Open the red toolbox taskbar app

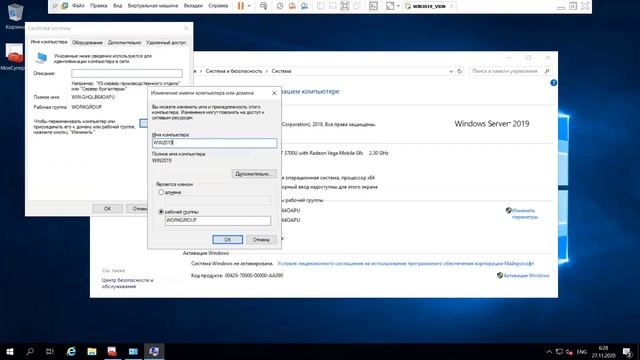pos(112,351)
